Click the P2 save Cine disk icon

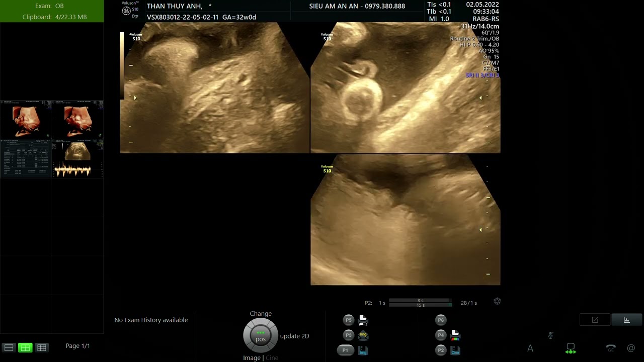pos(455,350)
